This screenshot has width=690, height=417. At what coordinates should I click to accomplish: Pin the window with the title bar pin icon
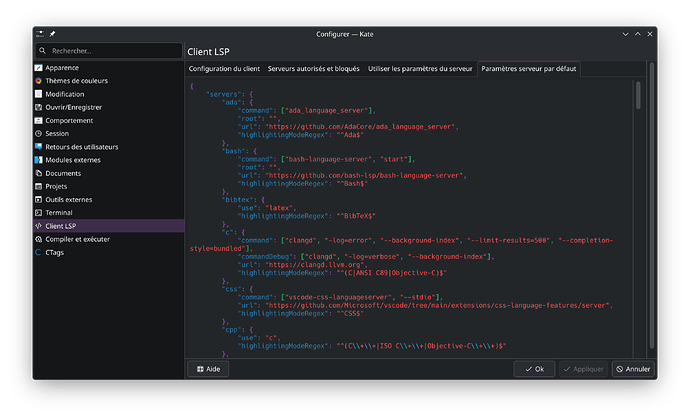[x=53, y=33]
